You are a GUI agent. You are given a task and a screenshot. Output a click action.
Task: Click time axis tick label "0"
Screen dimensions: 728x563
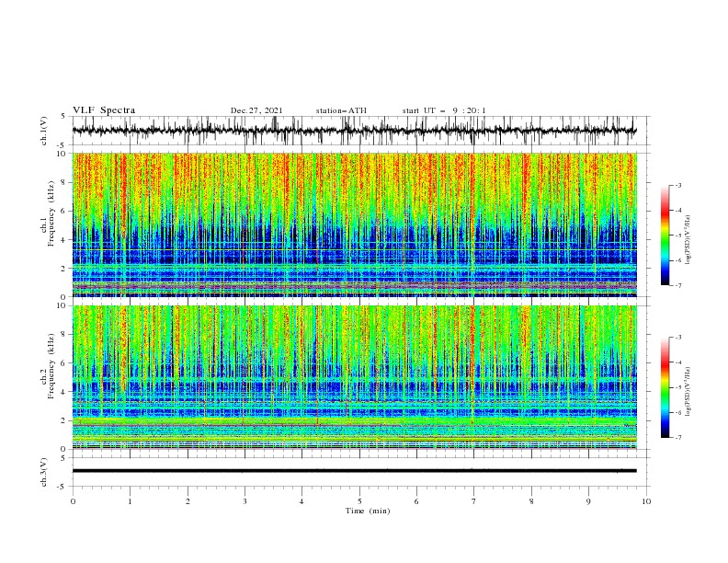pos(73,501)
